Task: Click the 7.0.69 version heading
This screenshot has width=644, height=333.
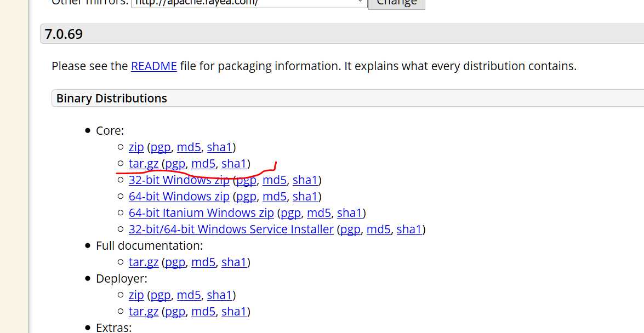Action: (64, 33)
